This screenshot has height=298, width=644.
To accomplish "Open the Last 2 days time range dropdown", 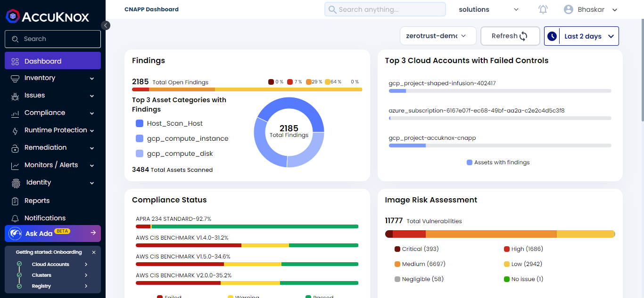I will tap(581, 36).
